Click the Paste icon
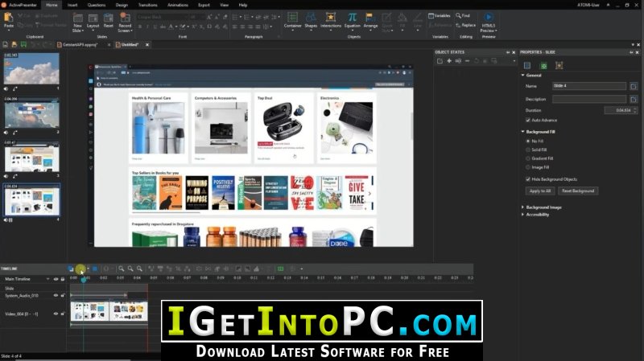The width and height of the screenshot is (644, 361). (x=9, y=20)
